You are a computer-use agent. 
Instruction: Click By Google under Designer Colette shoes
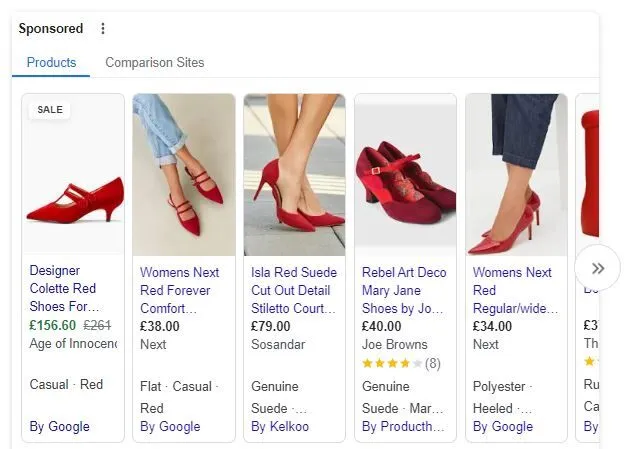pyautogui.click(x=59, y=426)
